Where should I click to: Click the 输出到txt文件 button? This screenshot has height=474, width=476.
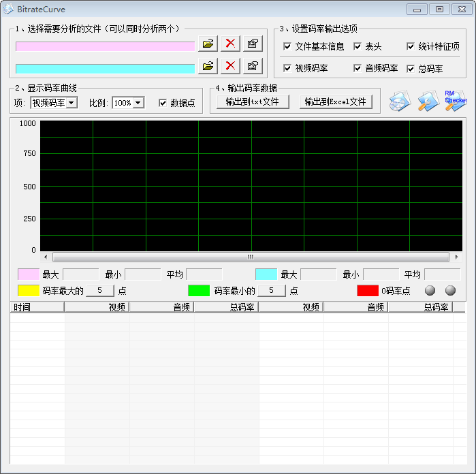253,101
